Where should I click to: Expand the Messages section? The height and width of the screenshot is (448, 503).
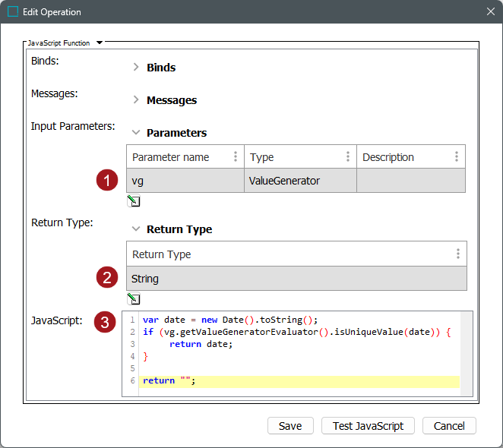pyautogui.click(x=136, y=100)
